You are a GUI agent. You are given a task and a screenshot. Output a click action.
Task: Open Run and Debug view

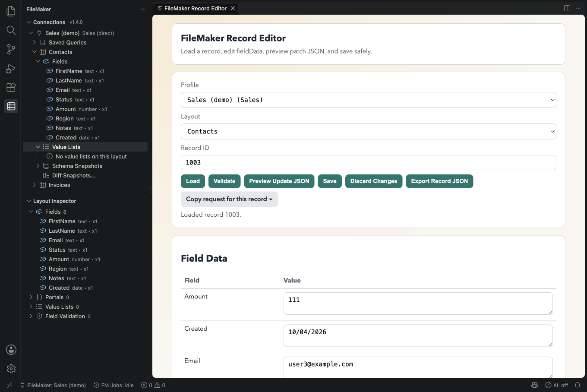coord(11,68)
